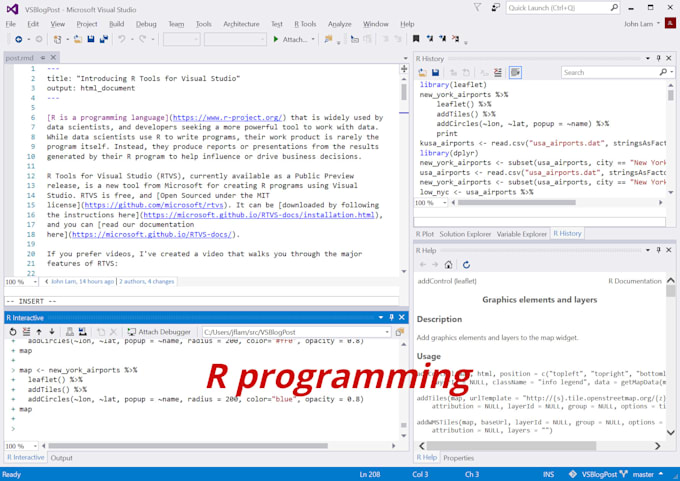Toggle auto-hide pin on R History panel

pyautogui.click(x=658, y=58)
